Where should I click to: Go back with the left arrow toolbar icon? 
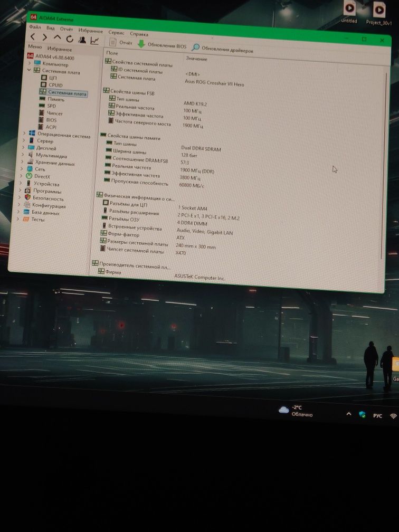coord(33,36)
